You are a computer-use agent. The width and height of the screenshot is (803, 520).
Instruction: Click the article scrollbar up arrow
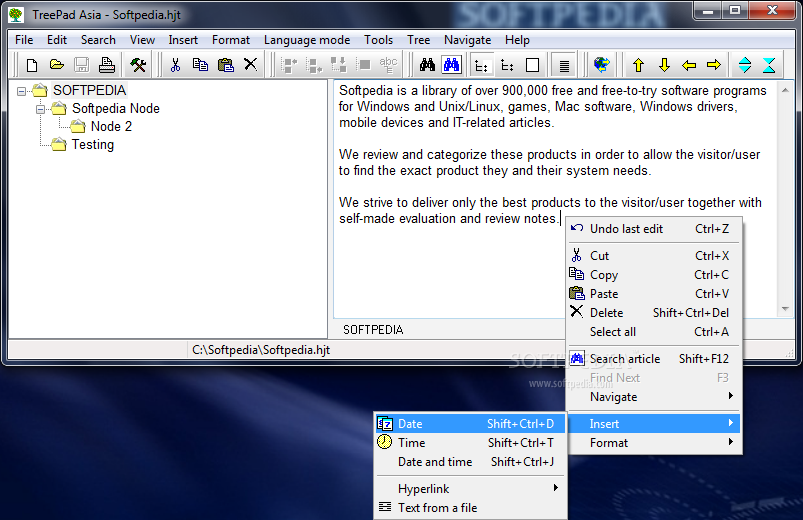(785, 90)
